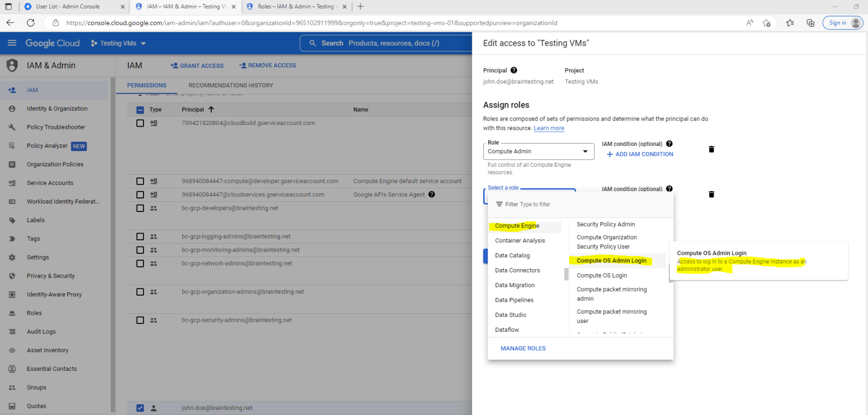Click the GRANT ACCESS button

[x=197, y=66]
